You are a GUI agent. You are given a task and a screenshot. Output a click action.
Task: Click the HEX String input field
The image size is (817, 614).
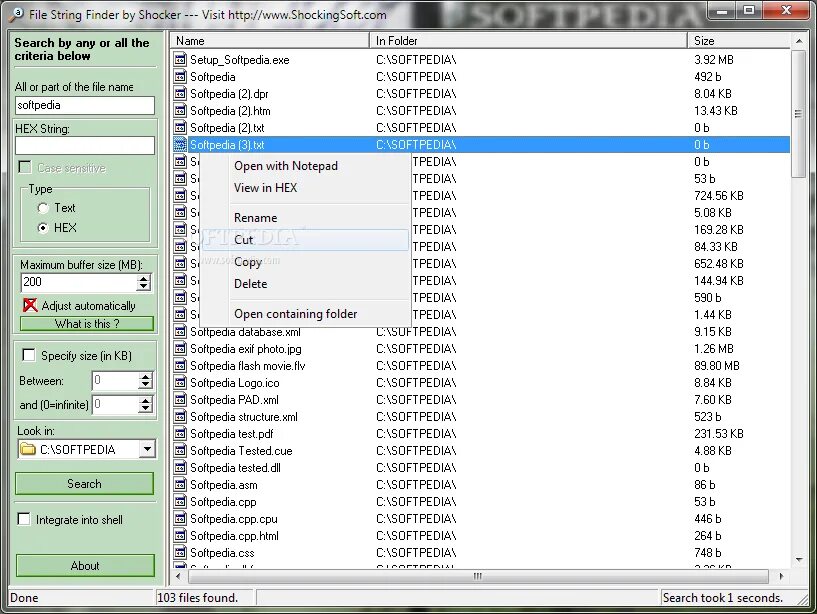[x=85, y=145]
